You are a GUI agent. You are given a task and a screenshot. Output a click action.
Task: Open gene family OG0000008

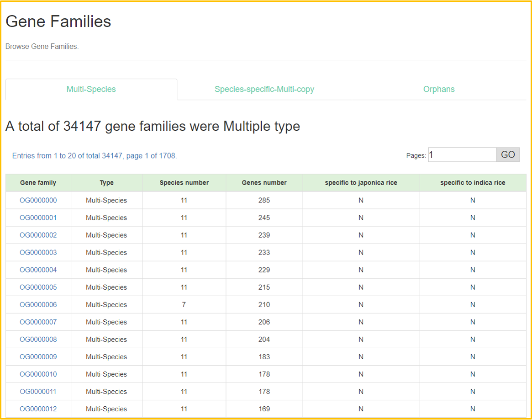coord(38,339)
